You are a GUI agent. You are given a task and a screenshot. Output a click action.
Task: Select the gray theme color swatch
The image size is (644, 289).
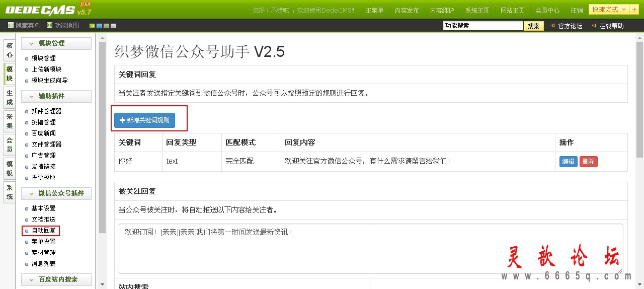pos(113,26)
